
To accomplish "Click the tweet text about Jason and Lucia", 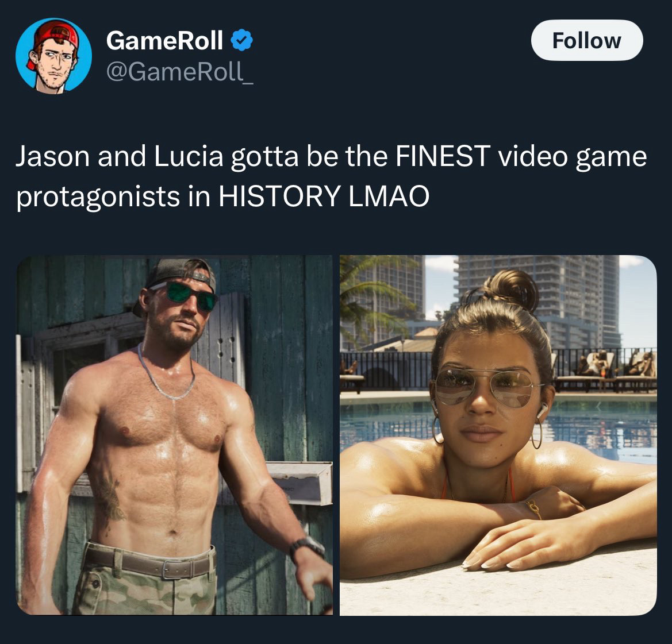I will [331, 176].
